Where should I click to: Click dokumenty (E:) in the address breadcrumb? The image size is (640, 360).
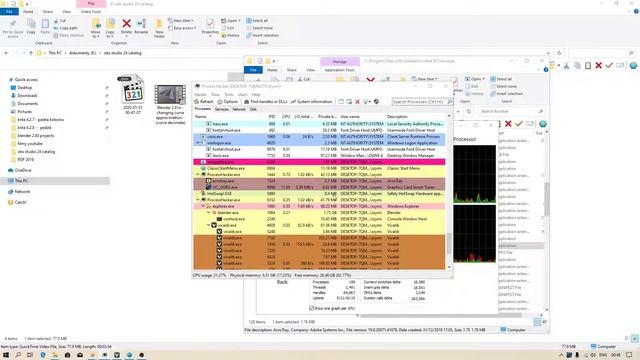pyautogui.click(x=82, y=53)
